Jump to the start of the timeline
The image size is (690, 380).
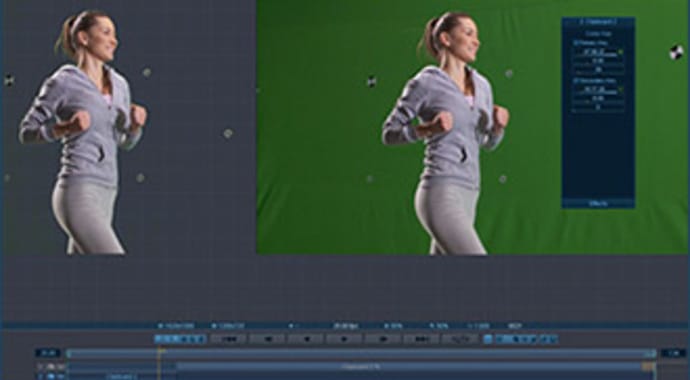pos(228,339)
